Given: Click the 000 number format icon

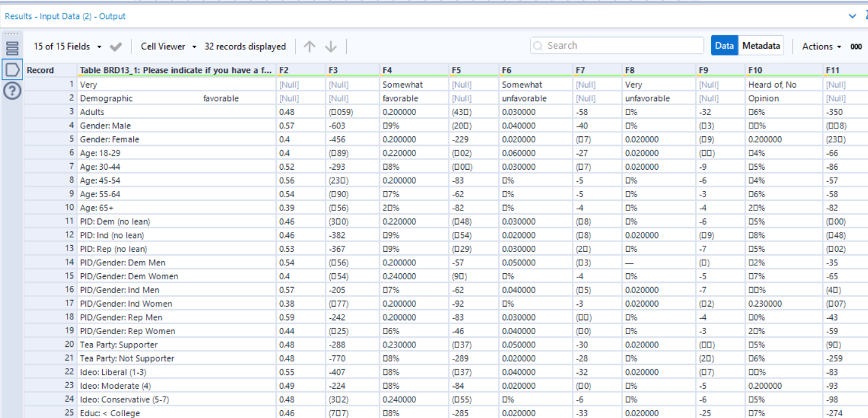Looking at the screenshot, I should coord(856,47).
